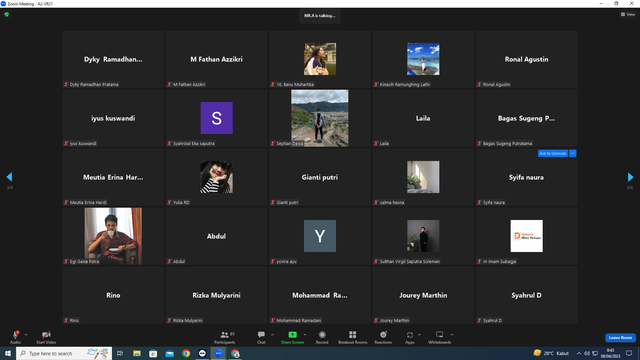The width and height of the screenshot is (640, 360).
Task: Open the Apps panel
Action: click(410, 337)
